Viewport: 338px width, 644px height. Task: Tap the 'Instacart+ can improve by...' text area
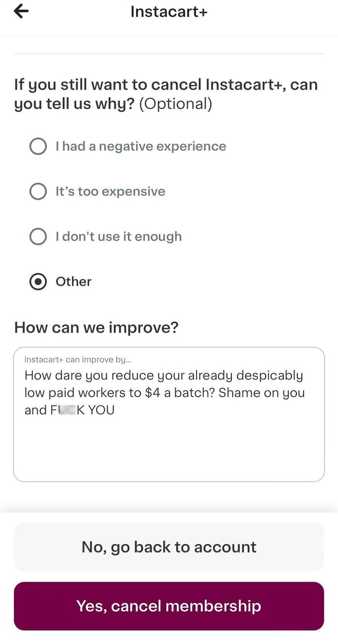click(x=169, y=413)
